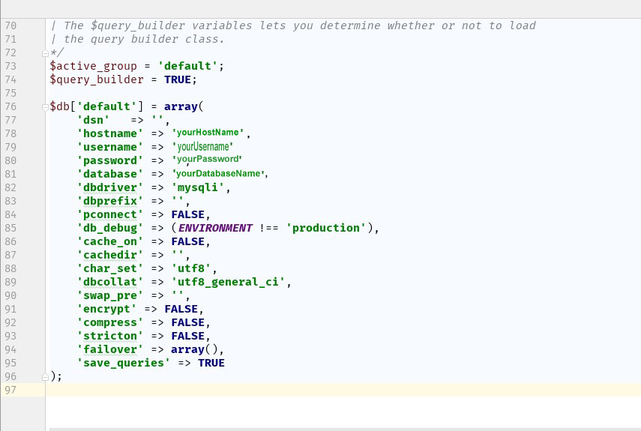Click the 'yourHostName' string value

pos(209,133)
